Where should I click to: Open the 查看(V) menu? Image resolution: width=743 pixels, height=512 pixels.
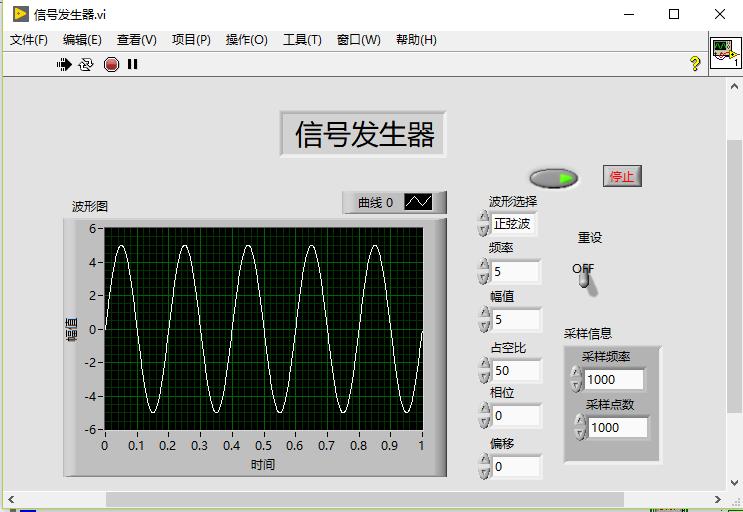(x=136, y=40)
